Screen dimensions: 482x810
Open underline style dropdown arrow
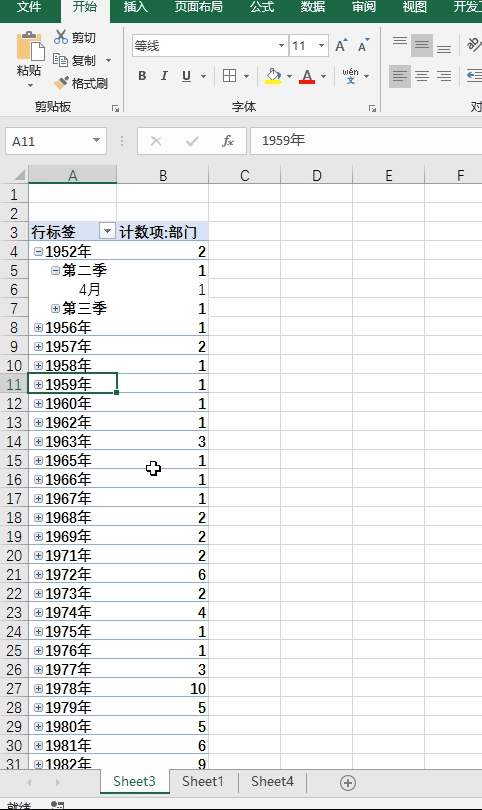(203, 76)
